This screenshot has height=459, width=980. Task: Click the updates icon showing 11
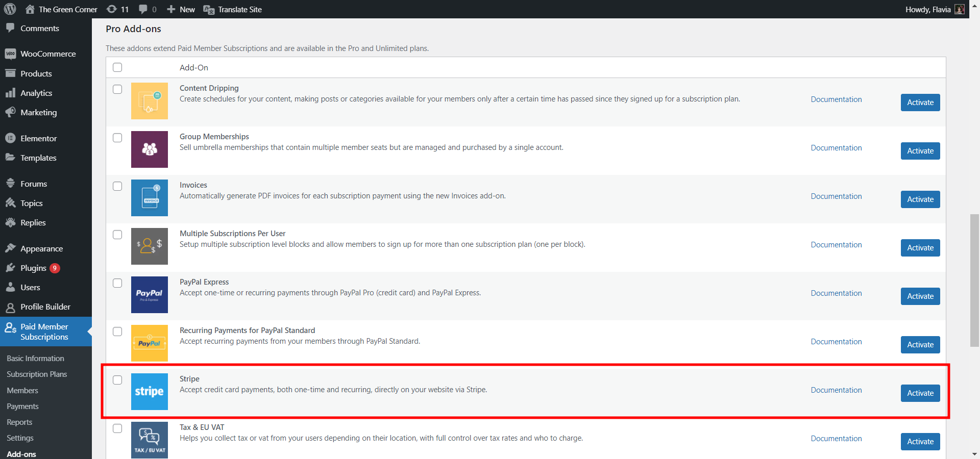112,9
